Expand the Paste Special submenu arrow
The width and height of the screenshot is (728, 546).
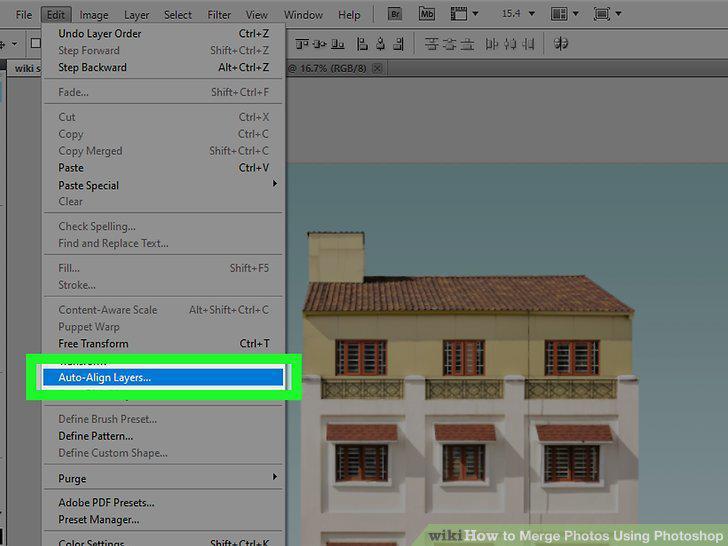point(275,184)
